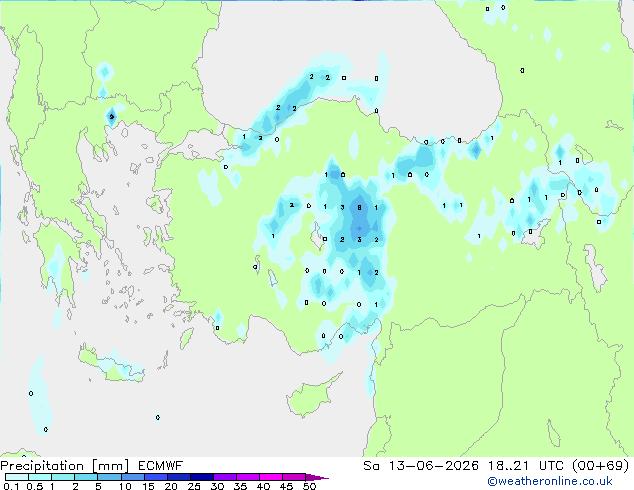Click the island of Cyprus on map
The image size is (634, 490).
pos(311,398)
